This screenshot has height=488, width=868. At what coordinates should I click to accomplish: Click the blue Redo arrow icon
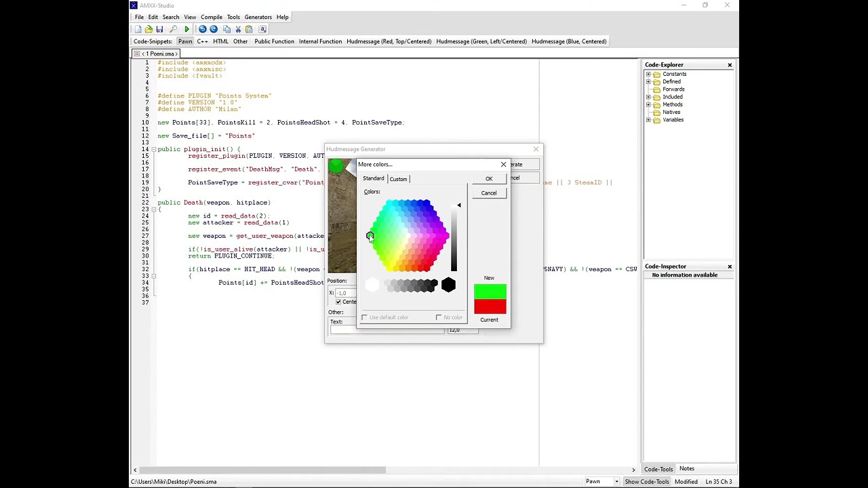(214, 29)
